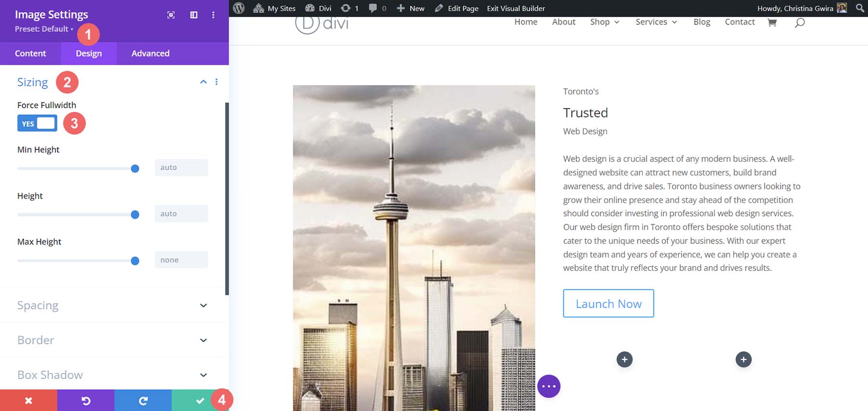Click the Min Height auto input field
Image resolution: width=868 pixels, height=411 pixels.
coord(181,167)
